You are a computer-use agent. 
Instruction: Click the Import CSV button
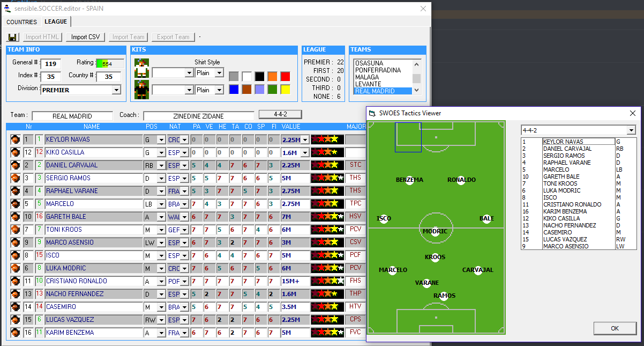pyautogui.click(x=86, y=37)
